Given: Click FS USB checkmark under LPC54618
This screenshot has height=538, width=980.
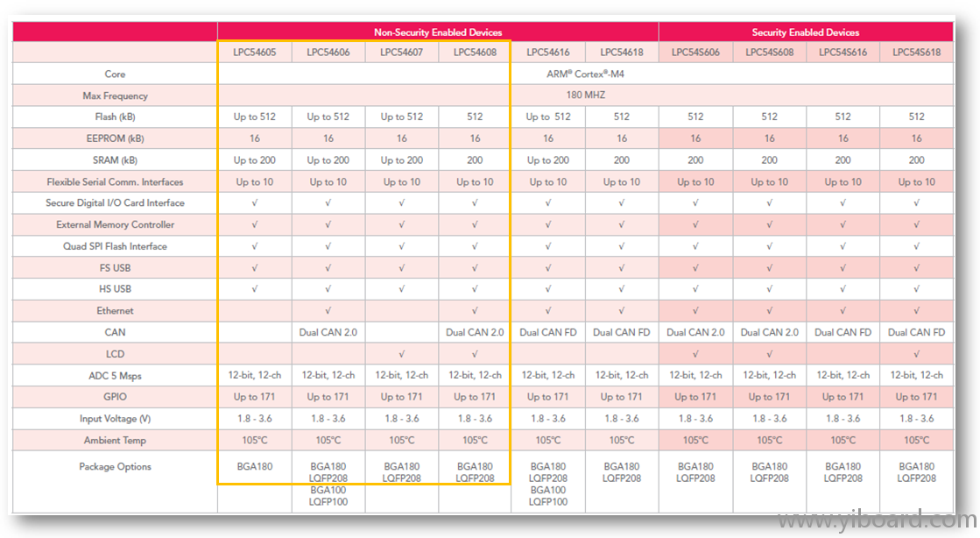Looking at the screenshot, I should point(622,268).
